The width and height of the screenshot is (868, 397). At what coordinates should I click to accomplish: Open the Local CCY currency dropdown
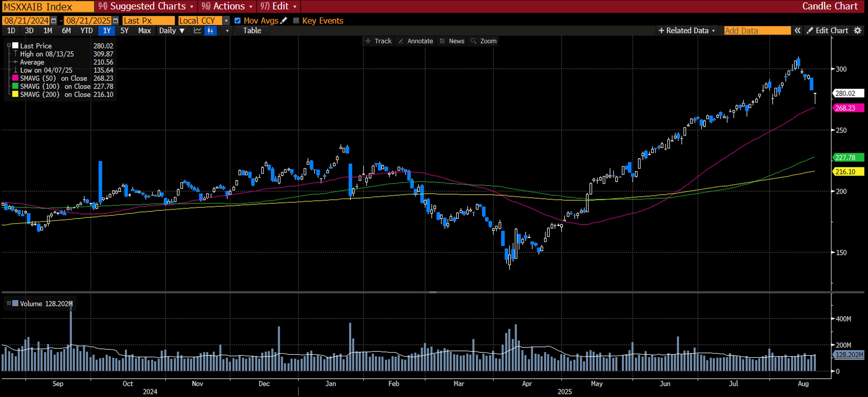226,20
